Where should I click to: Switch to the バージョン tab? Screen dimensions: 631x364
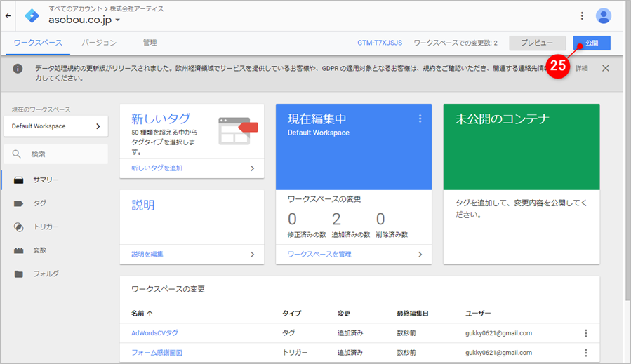tap(99, 43)
